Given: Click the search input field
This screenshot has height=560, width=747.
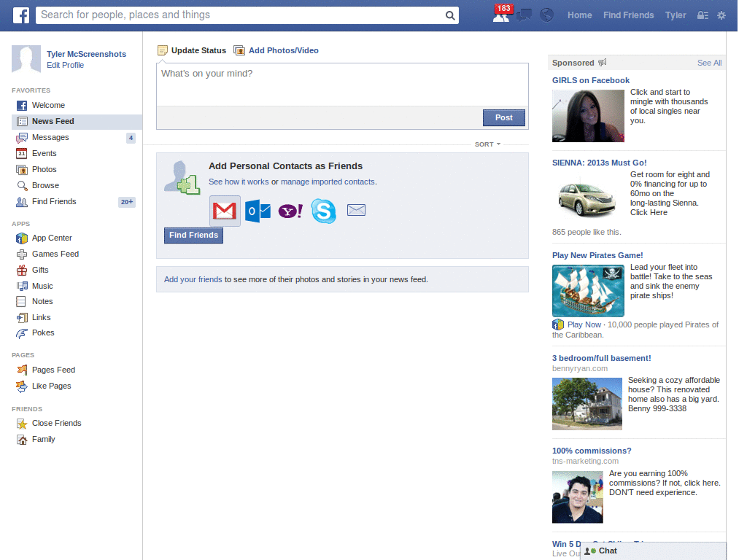Looking at the screenshot, I should click(242, 15).
